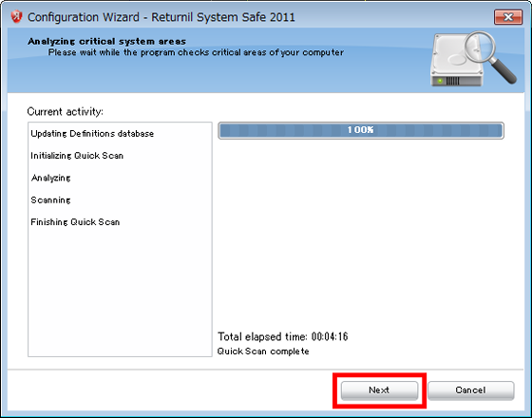This screenshot has width=532, height=418.
Task: Click the Total elapsed time text
Action: (283, 336)
